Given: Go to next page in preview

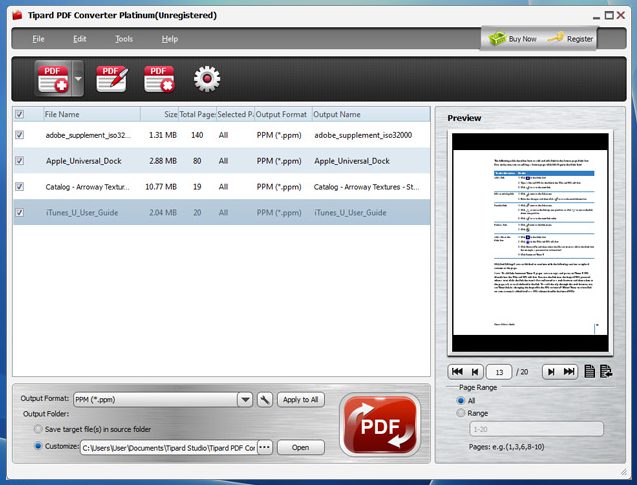Looking at the screenshot, I should (551, 372).
